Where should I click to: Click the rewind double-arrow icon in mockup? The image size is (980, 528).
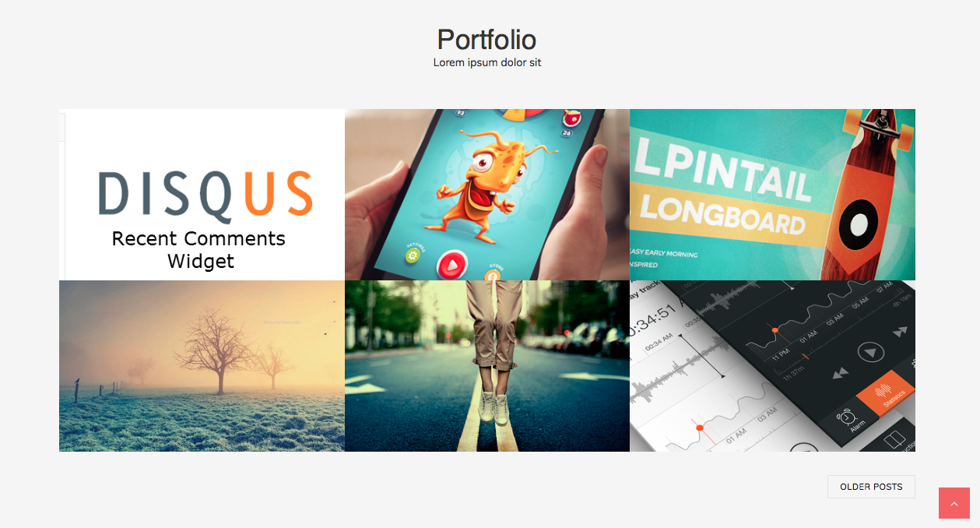pyautogui.click(x=840, y=375)
